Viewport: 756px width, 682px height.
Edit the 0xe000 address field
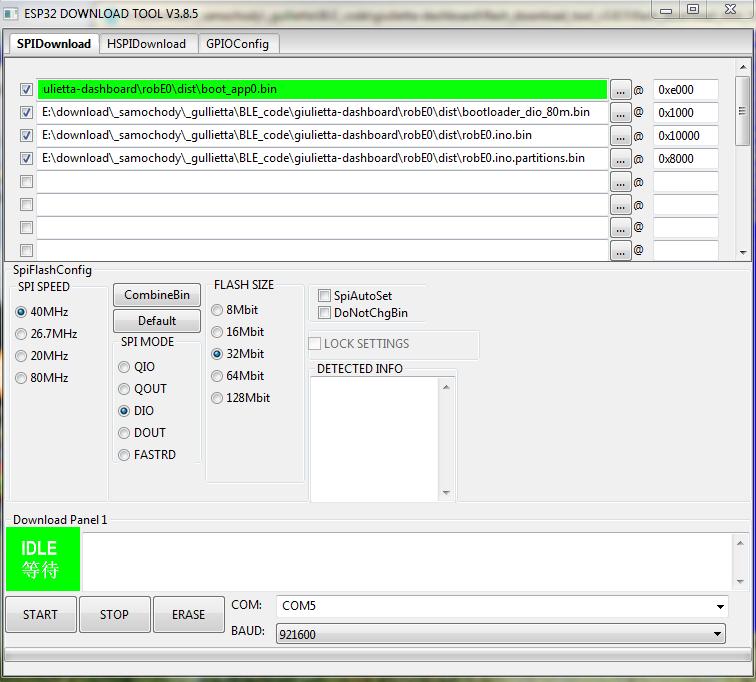click(x=686, y=90)
